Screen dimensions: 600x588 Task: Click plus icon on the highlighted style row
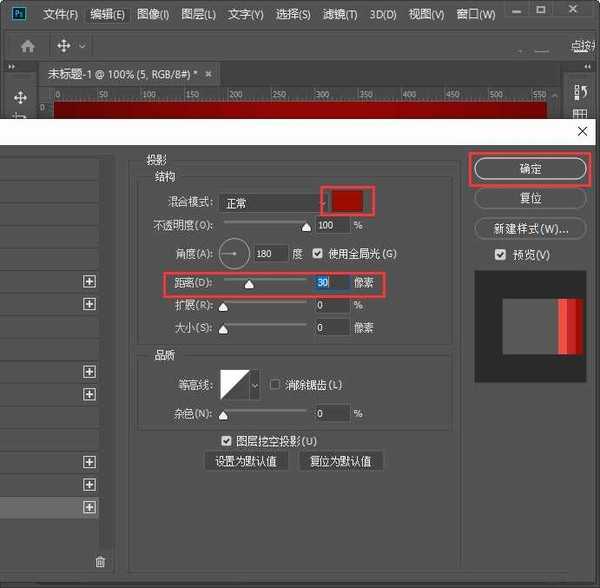90,508
